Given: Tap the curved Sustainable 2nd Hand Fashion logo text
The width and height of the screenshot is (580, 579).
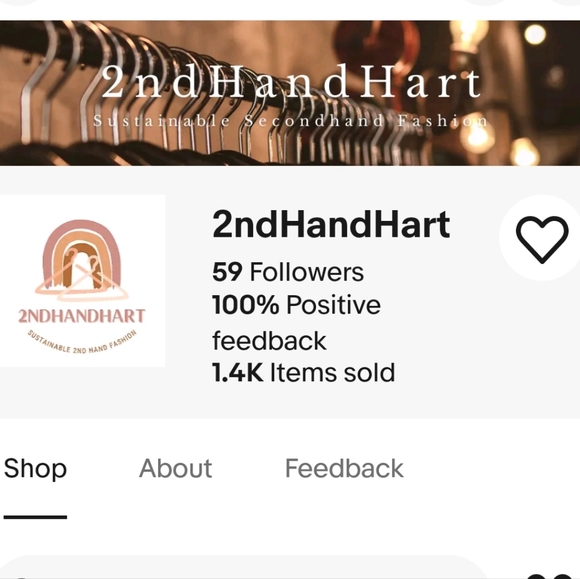Looking at the screenshot, I should click(x=82, y=342).
